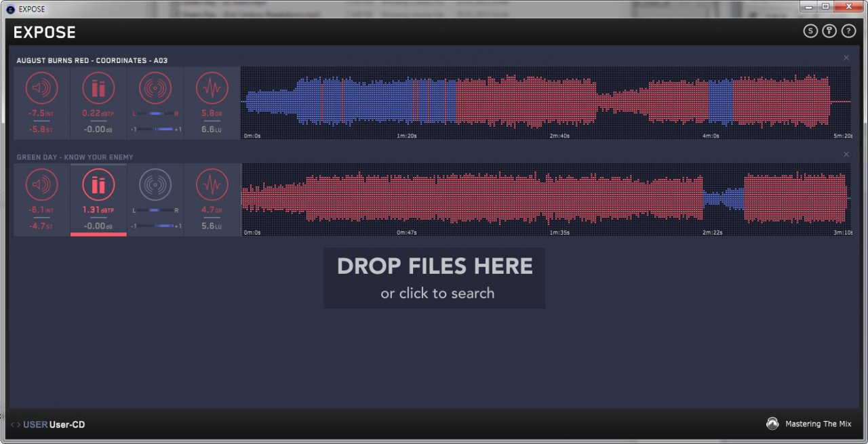The height and width of the screenshot is (444, 868).
Task: Minimize the EXPOSE window
Action: [x=809, y=7]
